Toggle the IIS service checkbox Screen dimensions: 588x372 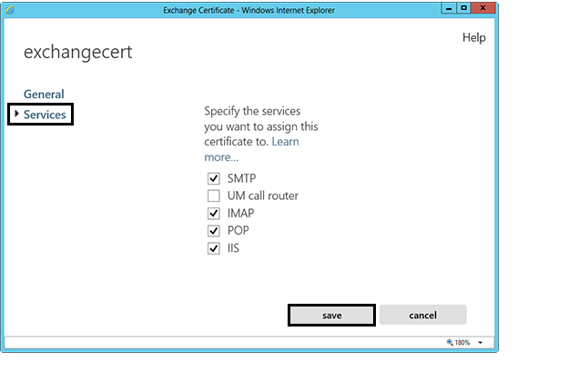click(x=214, y=248)
